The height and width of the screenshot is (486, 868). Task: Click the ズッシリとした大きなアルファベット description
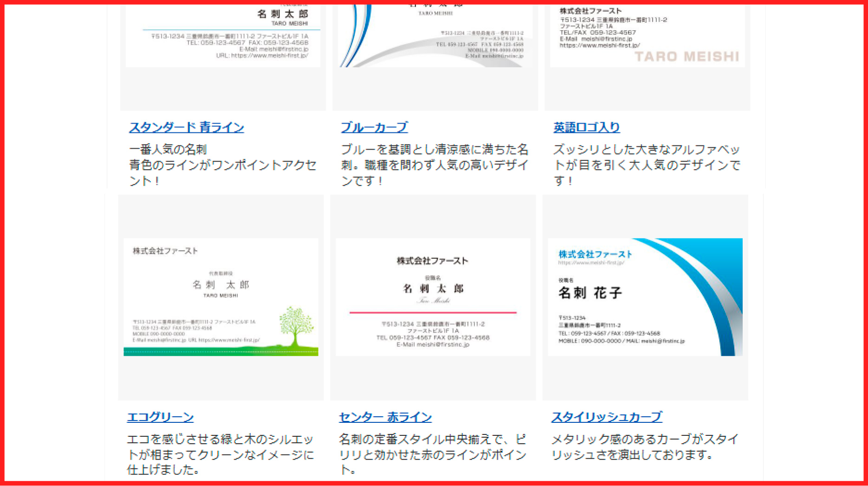point(646,165)
